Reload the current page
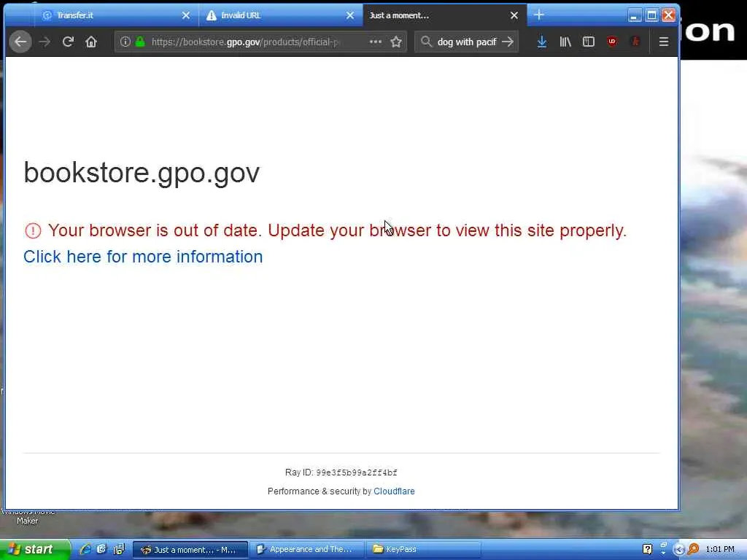The width and height of the screenshot is (747, 560). coord(68,42)
